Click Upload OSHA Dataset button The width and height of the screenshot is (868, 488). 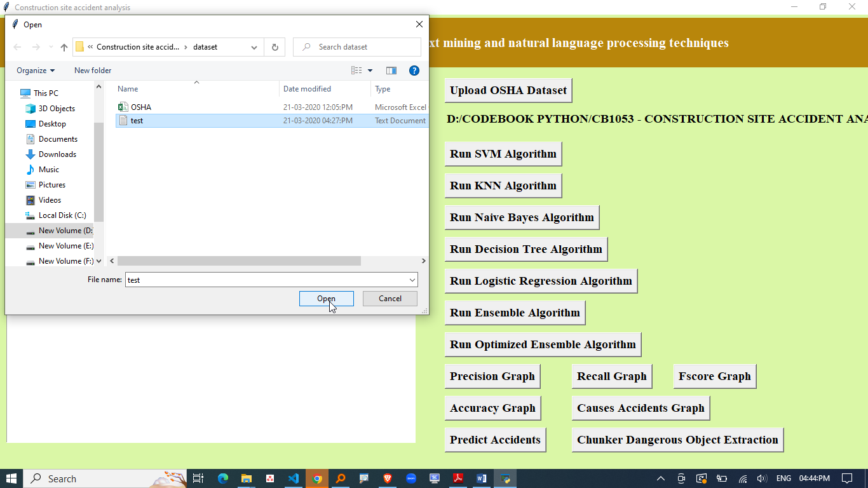[508, 90]
